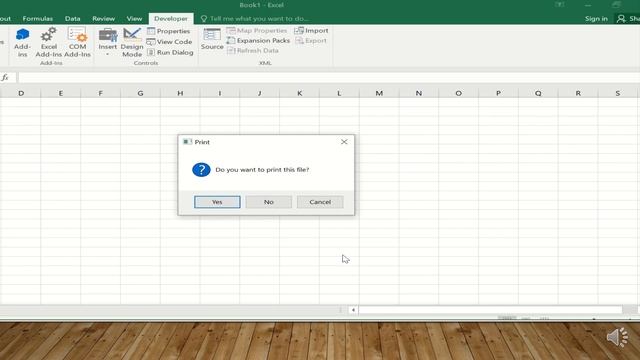This screenshot has width=640, height=360.
Task: Select column R header
Action: (x=578, y=93)
